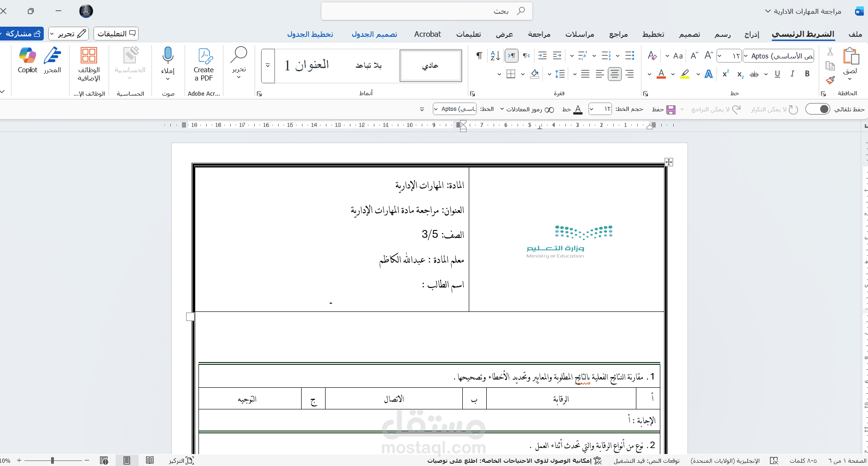Click the Numbering list icon
The height and width of the screenshot is (466, 868).
pos(606,56)
